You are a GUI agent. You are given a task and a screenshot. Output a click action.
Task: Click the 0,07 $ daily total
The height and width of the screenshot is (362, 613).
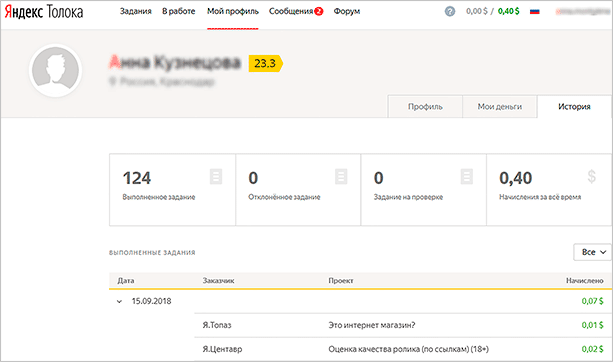pos(592,301)
